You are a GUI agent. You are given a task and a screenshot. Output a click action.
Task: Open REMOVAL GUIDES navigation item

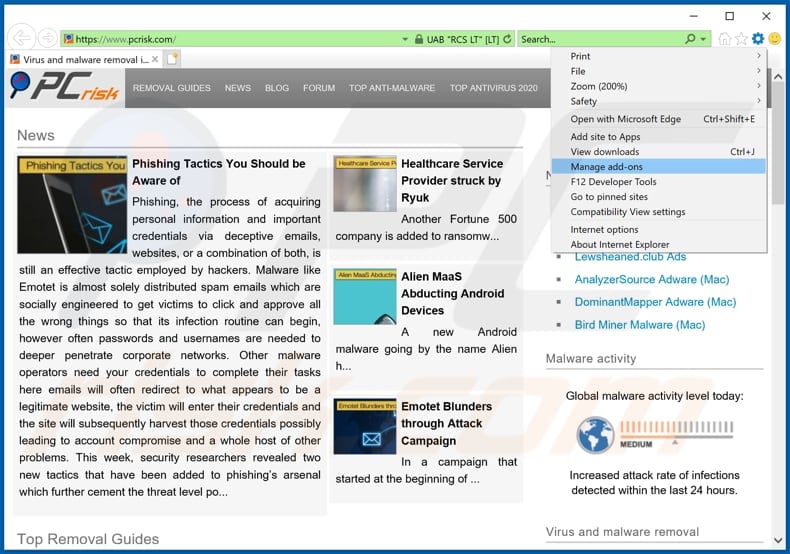[x=171, y=88]
